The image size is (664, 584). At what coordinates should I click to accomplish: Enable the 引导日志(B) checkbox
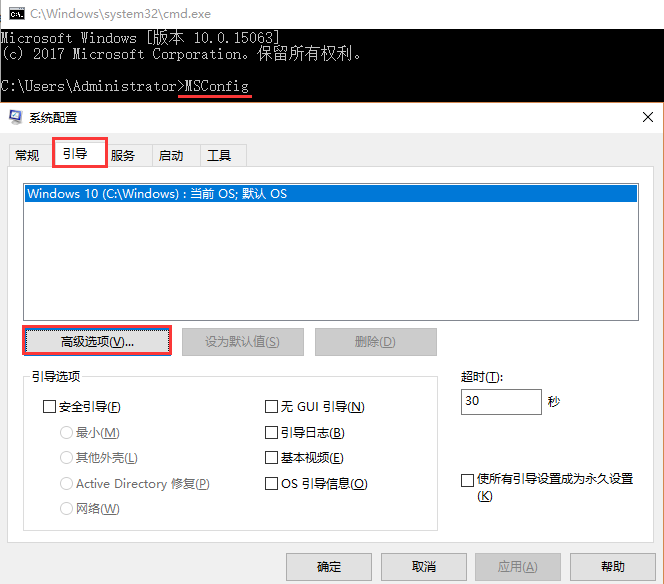pyautogui.click(x=271, y=433)
